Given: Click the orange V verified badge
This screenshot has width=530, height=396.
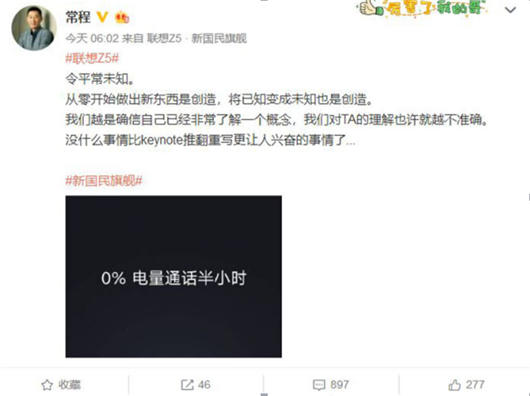Looking at the screenshot, I should click(x=102, y=17).
